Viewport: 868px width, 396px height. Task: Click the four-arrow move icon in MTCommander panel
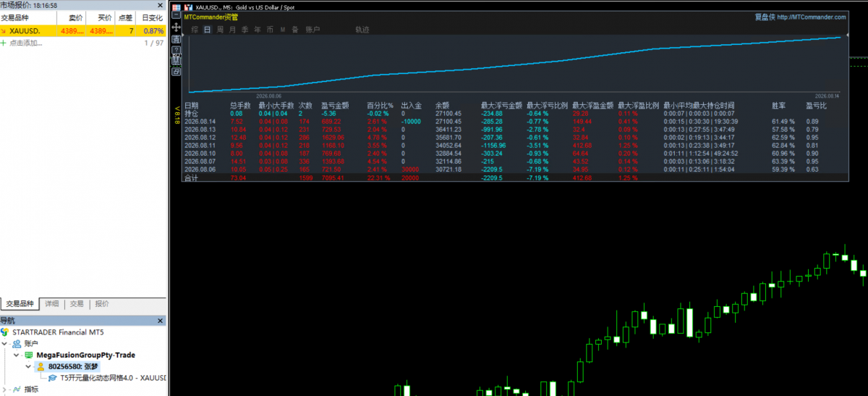pyautogui.click(x=176, y=27)
